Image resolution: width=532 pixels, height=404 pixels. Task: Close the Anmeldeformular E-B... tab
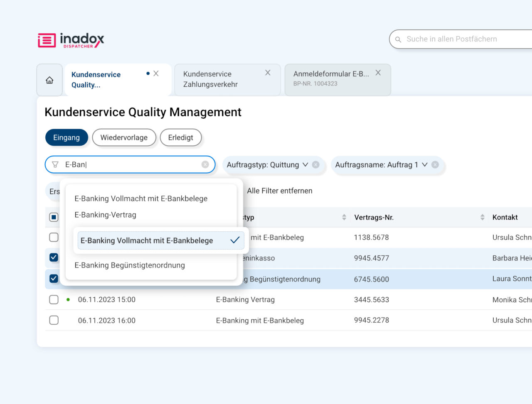click(378, 73)
